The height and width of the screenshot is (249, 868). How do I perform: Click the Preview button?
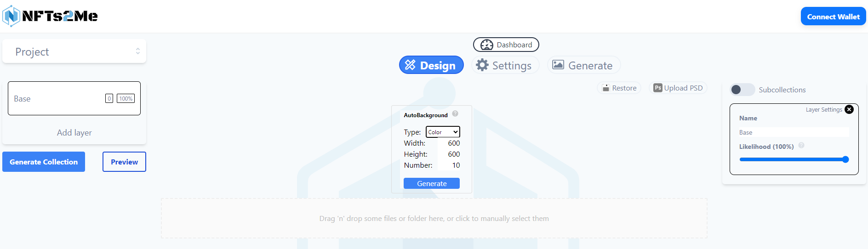pyautogui.click(x=124, y=162)
